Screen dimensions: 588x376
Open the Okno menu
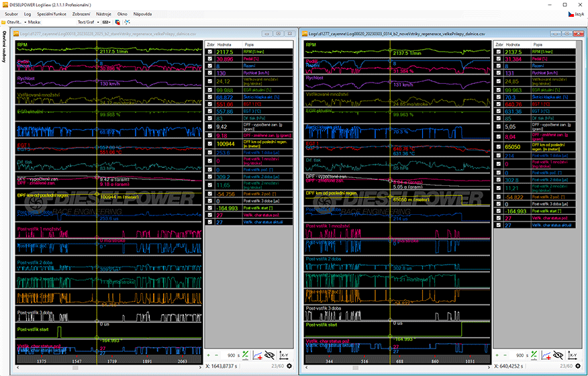(122, 14)
